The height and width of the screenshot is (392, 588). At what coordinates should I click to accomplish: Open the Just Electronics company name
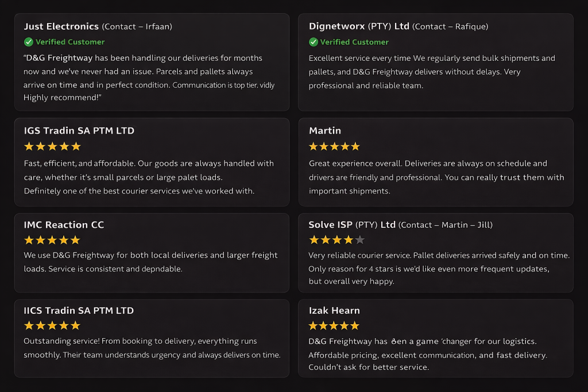[x=61, y=26]
